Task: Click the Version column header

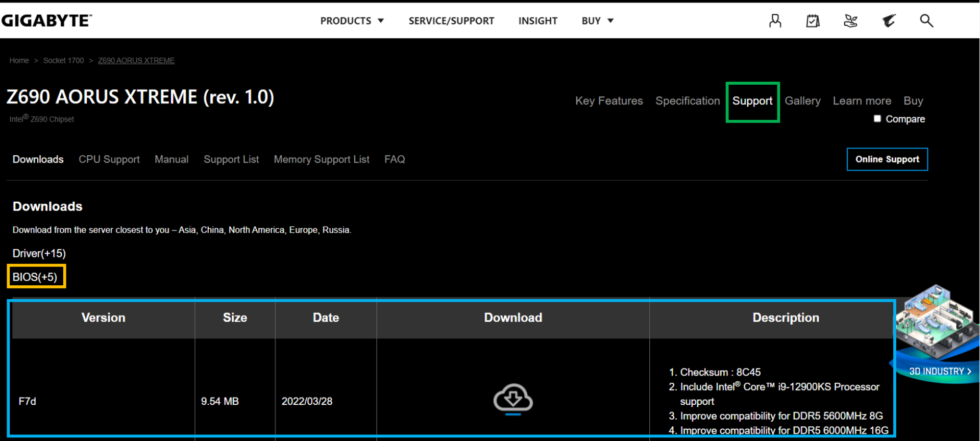Action: tap(104, 317)
